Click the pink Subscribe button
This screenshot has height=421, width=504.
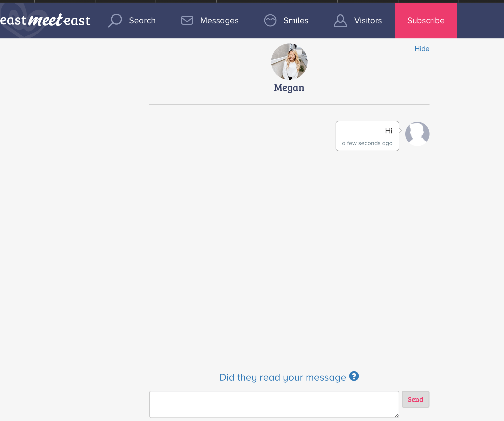pos(426,21)
